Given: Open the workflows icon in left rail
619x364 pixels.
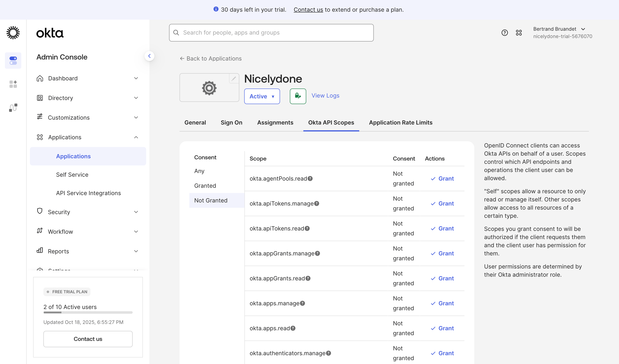Looking at the screenshot, I should (x=13, y=107).
